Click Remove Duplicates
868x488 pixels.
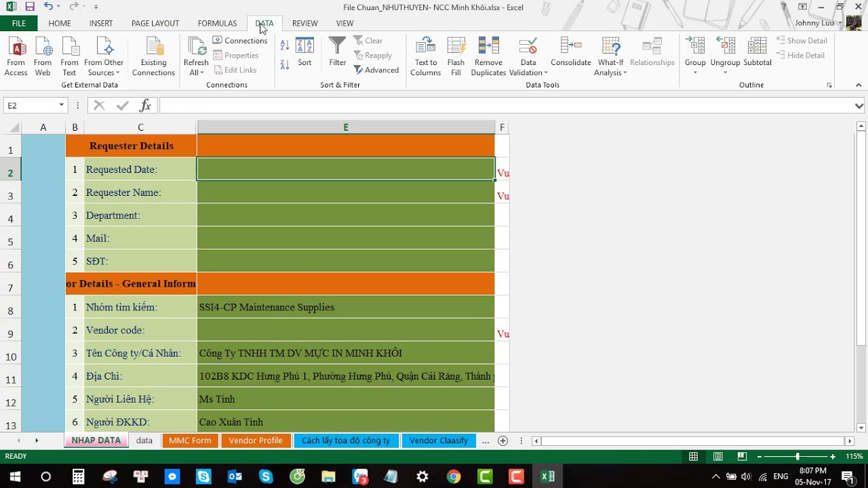tap(488, 57)
